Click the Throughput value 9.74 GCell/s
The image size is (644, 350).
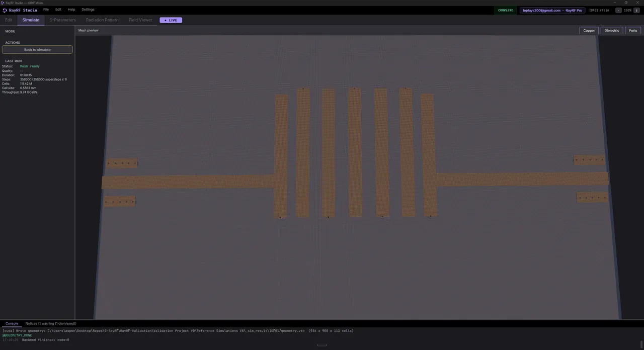pos(29,93)
